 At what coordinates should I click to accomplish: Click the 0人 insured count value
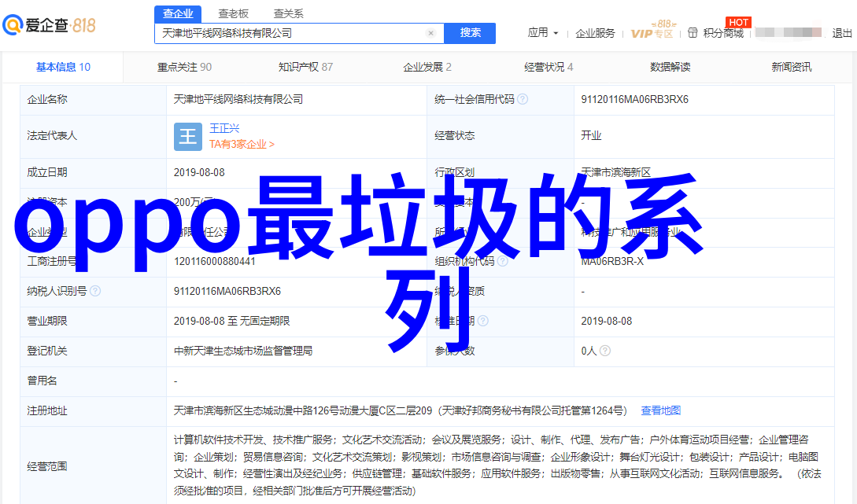coord(589,351)
